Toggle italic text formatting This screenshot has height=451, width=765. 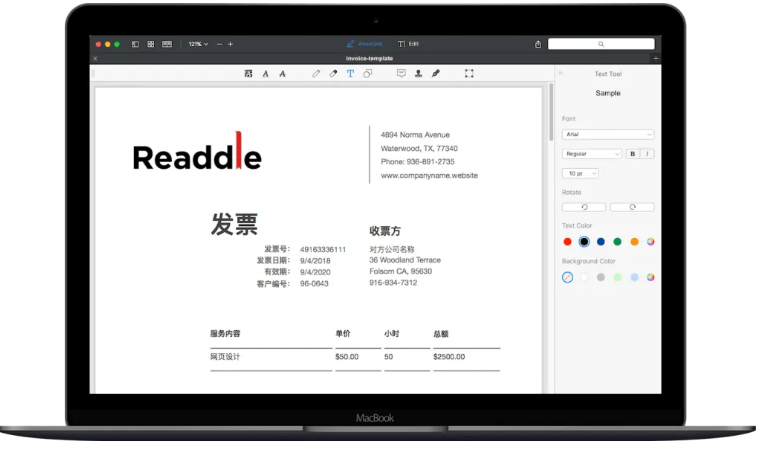click(x=647, y=154)
